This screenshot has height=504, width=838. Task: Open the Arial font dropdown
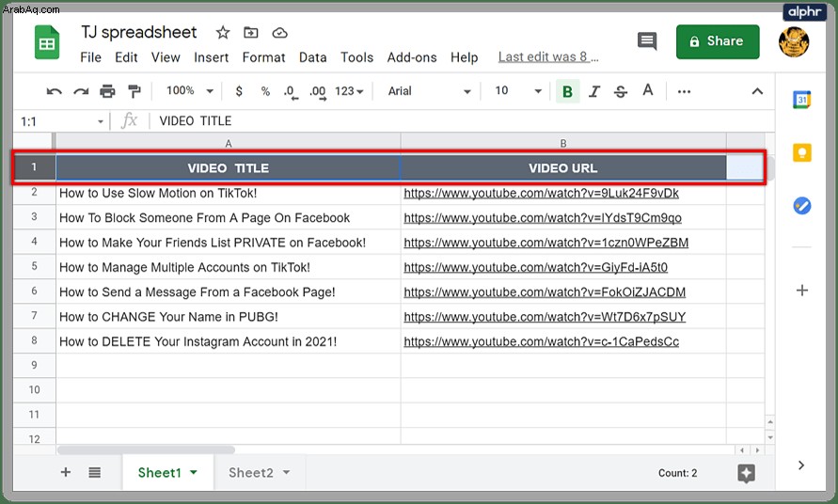pos(429,91)
